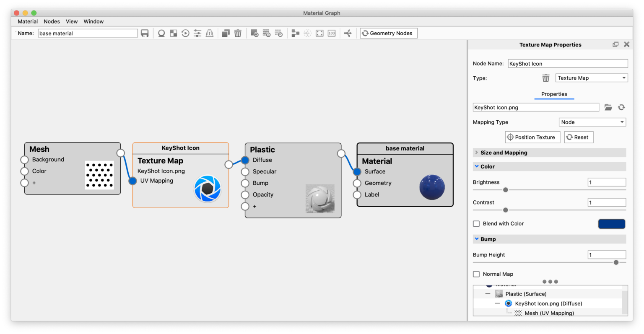This screenshot has height=334, width=644.
Task: Enable the Blend with Color checkbox
Action: [x=476, y=224]
